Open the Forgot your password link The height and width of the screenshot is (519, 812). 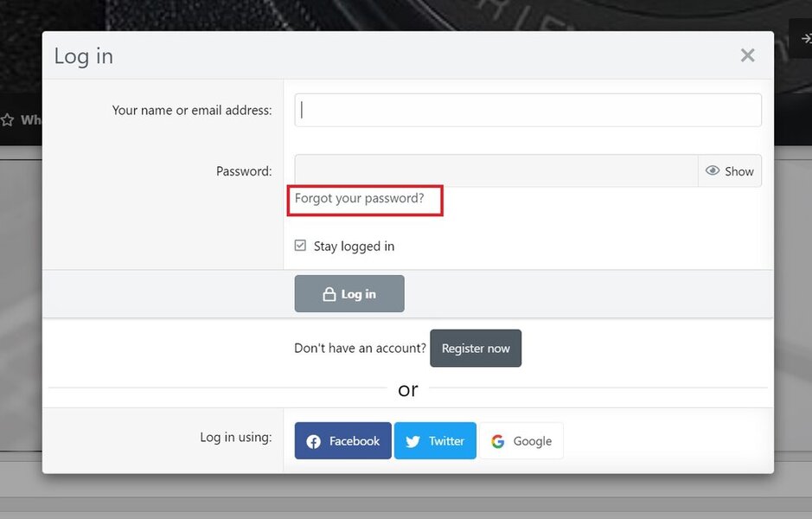click(x=360, y=198)
